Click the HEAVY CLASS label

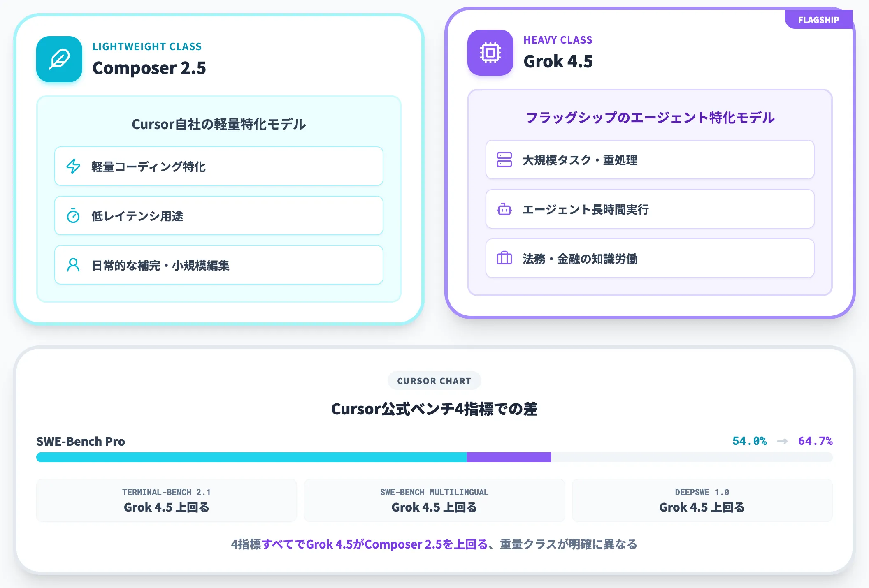click(x=558, y=40)
